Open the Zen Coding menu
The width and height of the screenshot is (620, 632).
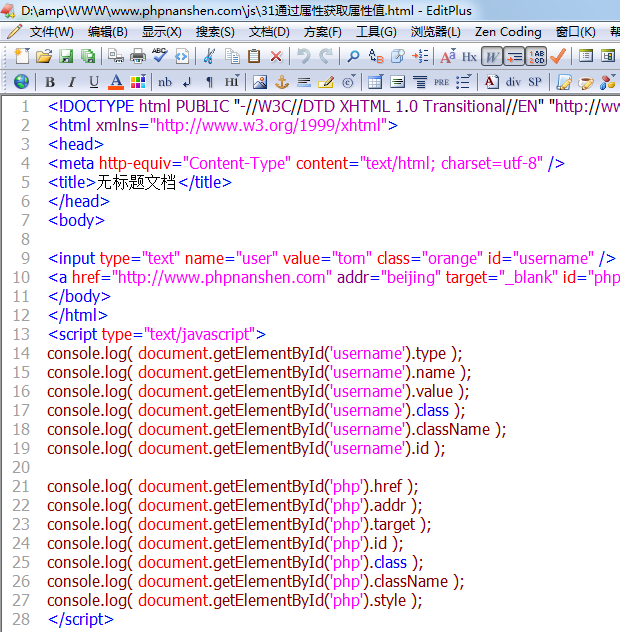(x=508, y=31)
